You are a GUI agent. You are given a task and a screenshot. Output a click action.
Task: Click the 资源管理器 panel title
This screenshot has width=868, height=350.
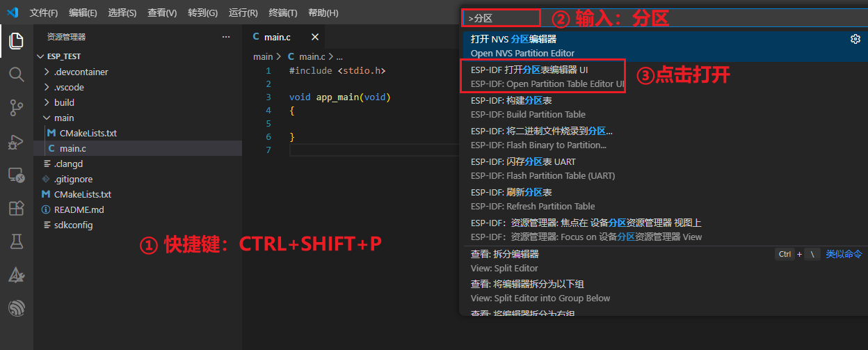pos(66,37)
